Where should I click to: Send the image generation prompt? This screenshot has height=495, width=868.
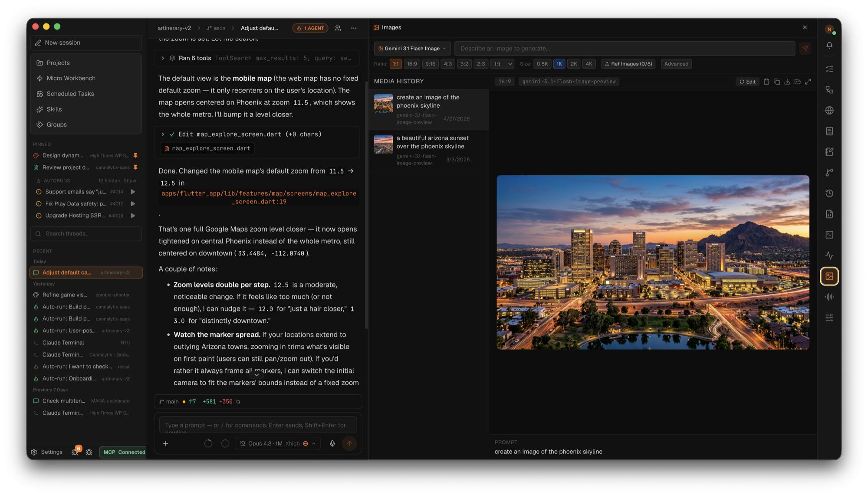pos(806,49)
